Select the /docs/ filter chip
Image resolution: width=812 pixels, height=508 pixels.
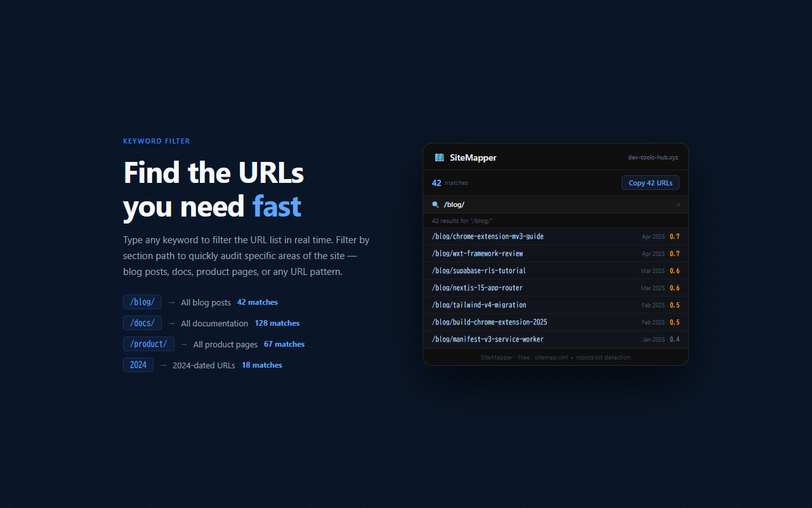coord(142,323)
